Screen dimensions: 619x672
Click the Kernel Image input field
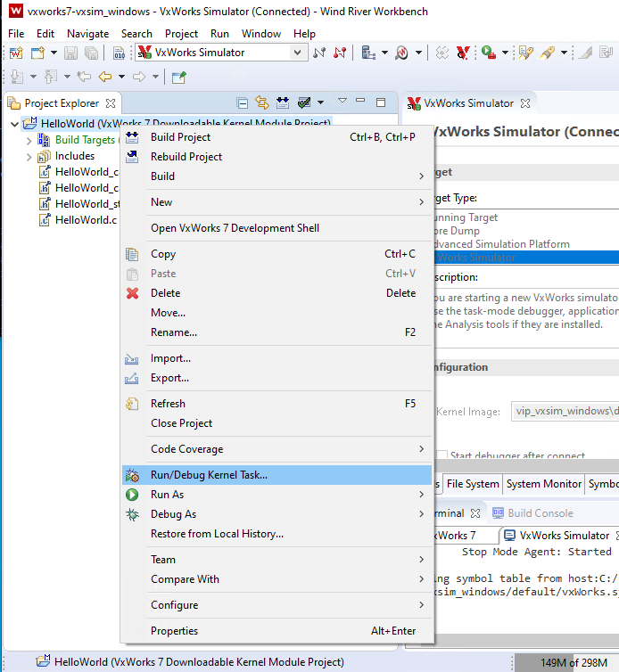click(x=565, y=412)
